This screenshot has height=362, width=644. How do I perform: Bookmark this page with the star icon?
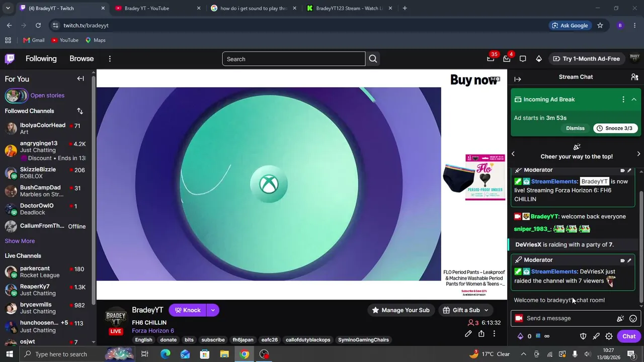click(x=600, y=25)
